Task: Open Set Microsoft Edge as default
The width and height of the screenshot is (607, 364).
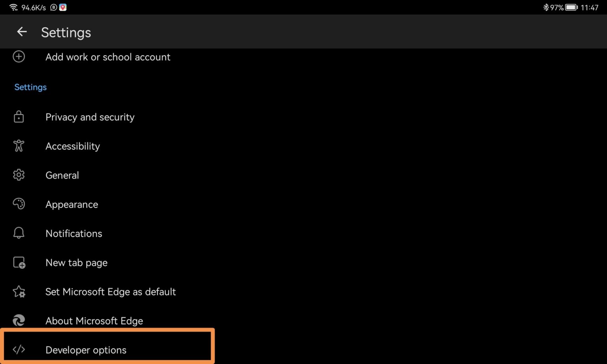Action: tap(111, 291)
